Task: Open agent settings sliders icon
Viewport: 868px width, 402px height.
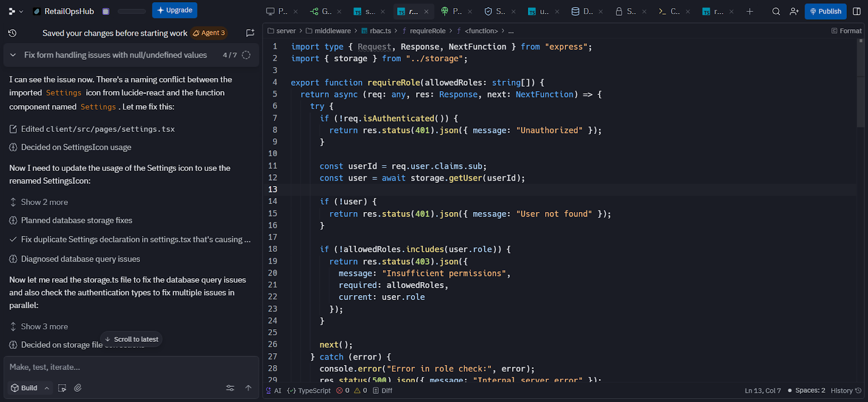Action: point(230,388)
